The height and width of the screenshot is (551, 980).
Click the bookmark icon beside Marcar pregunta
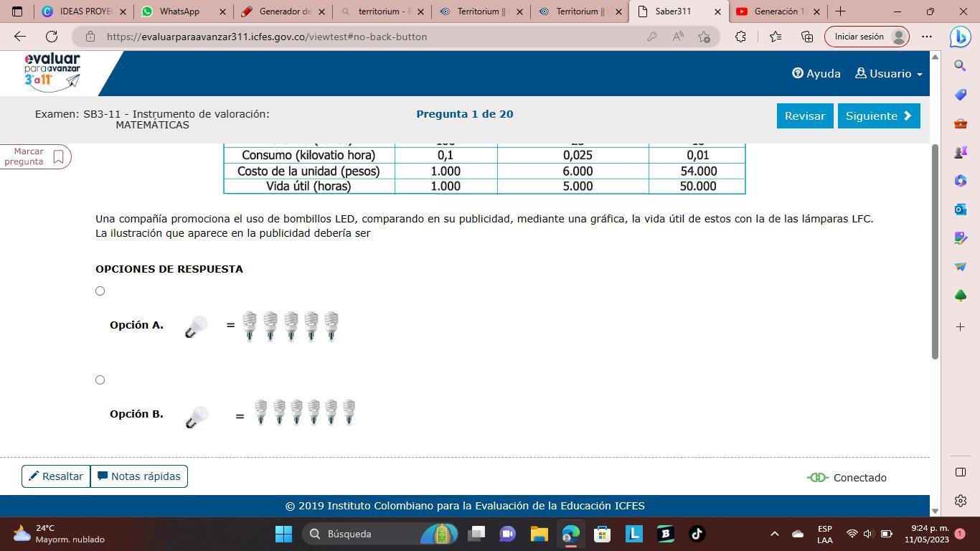(59, 156)
